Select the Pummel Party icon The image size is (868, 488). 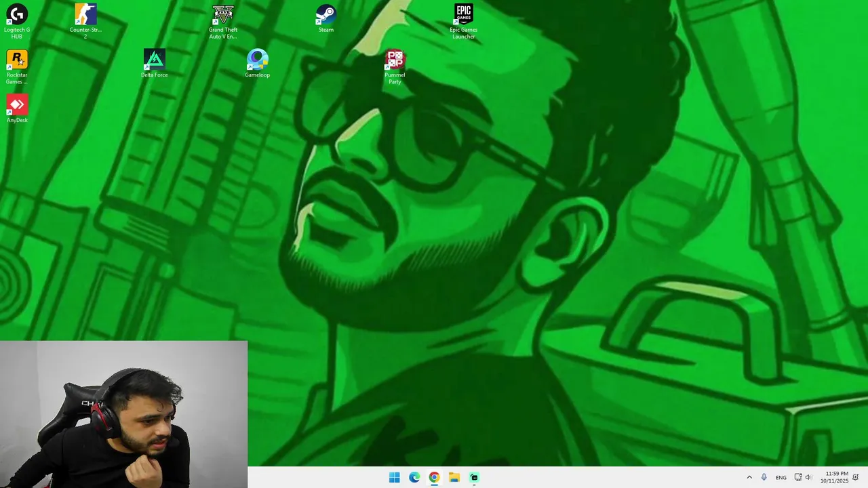[x=395, y=67]
